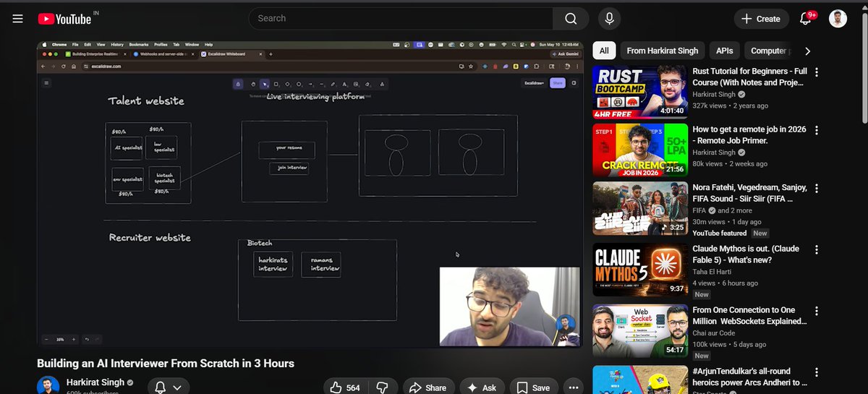The height and width of the screenshot is (394, 868).
Task: Click the Ask button below the video
Action: (482, 387)
